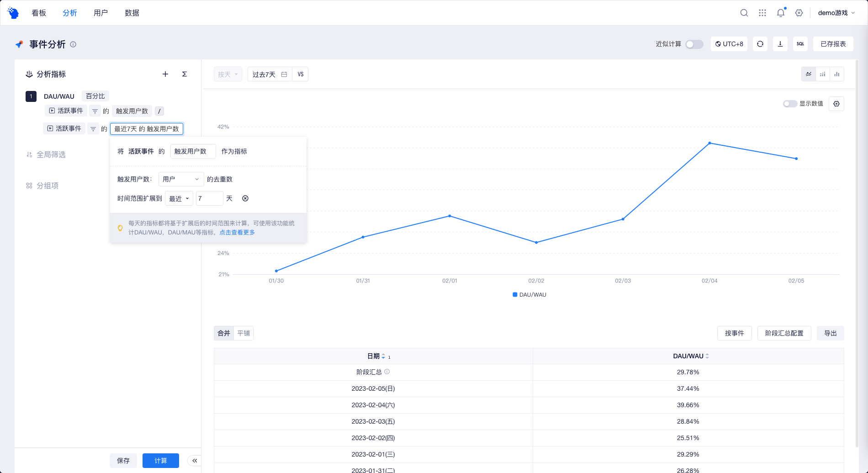Sort by DAU/WAU column arrows
Viewport: 868px width, 473px height.
tap(707, 356)
